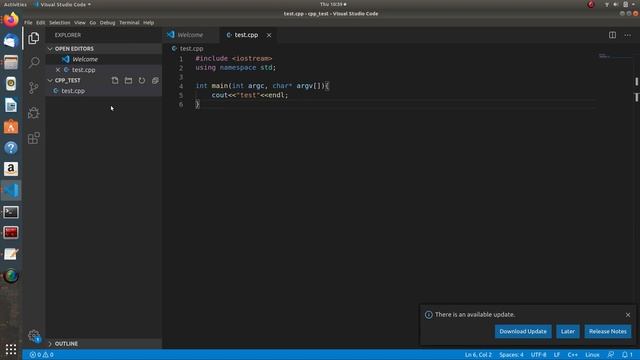Dismiss the update notification
Screen dimensions: 640x360
(628, 315)
